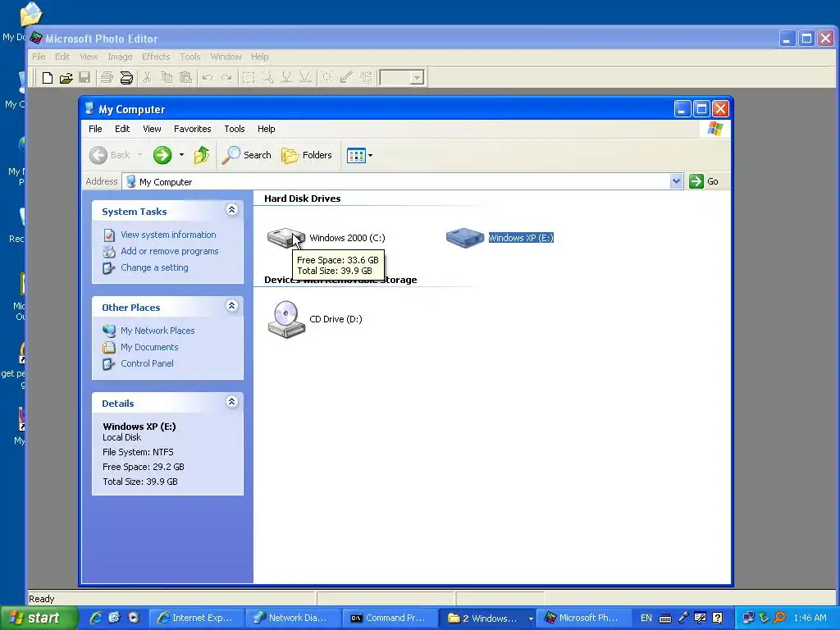This screenshot has height=630, width=840.
Task: Launch Windows Media Player from Quick Launch
Action: [134, 619]
